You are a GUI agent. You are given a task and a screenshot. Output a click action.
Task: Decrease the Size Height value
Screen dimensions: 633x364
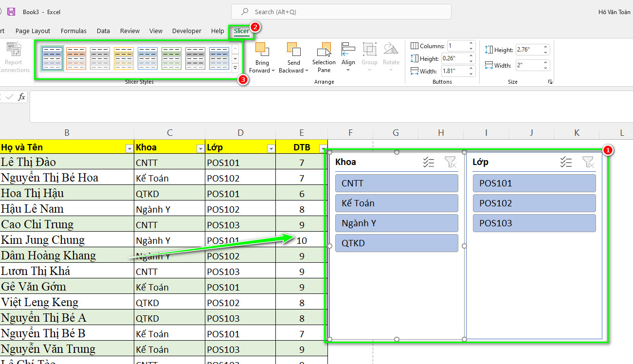(546, 53)
